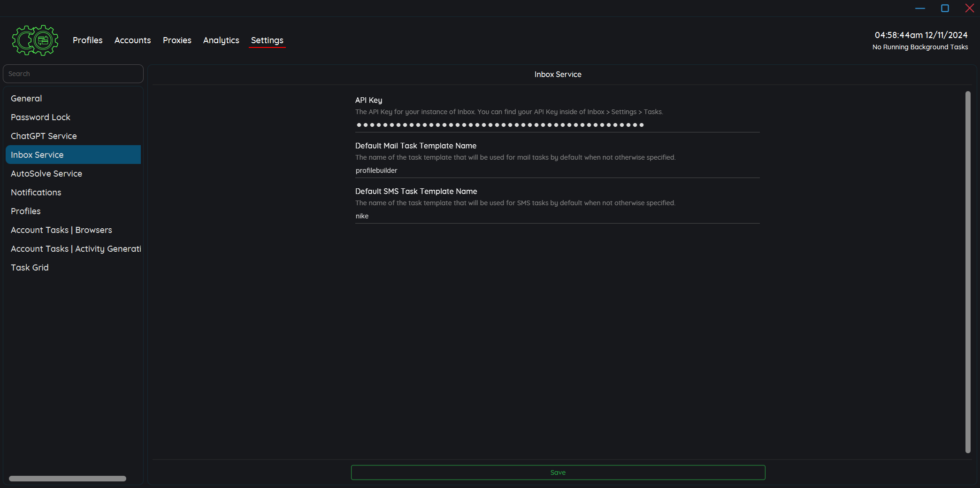Open the Profiles top navigation tab
Screen dimensions: 980x488
click(x=87, y=40)
